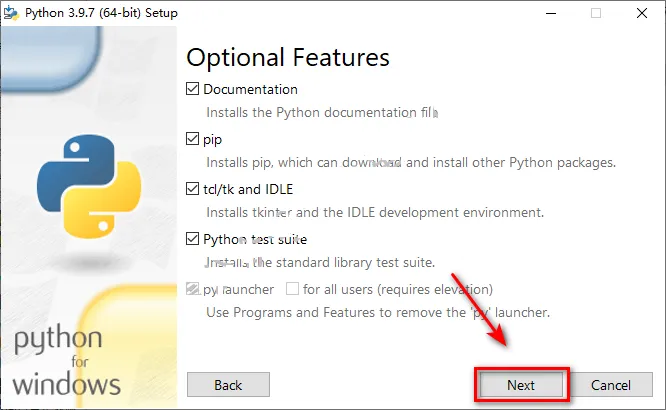Click the 'Python 3.9.7 (64-bit) Setup' title text
Screen dimensions: 666x410
[x=101, y=13]
